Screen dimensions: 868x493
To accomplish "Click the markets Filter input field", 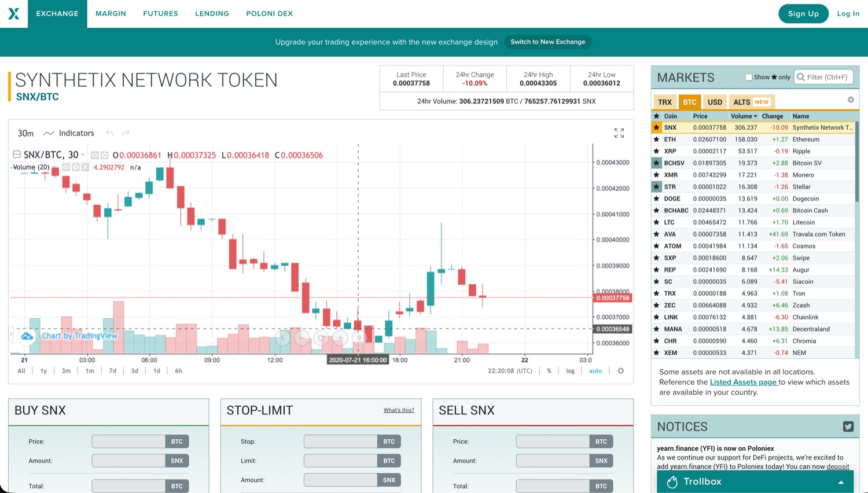I will (823, 77).
